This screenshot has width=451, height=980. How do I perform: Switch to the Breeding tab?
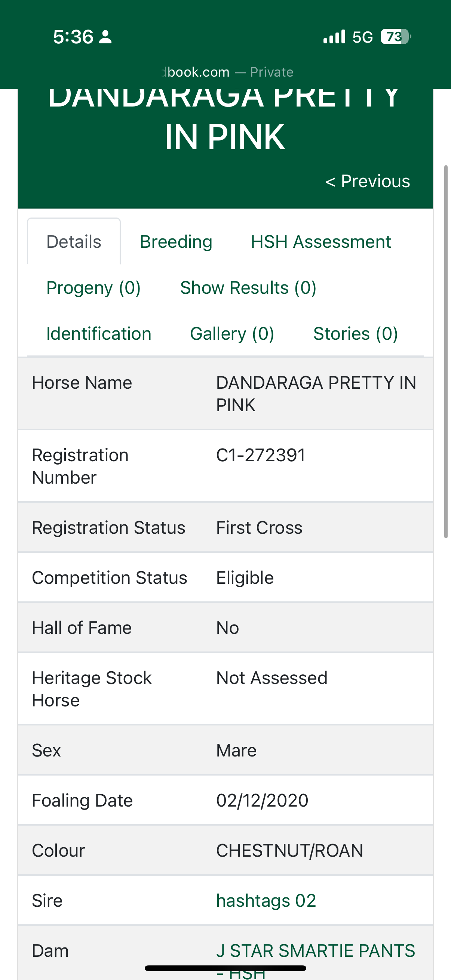tap(176, 242)
